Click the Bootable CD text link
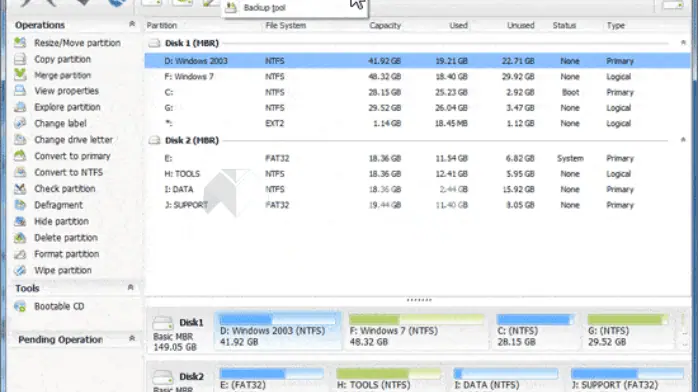The height and width of the screenshot is (392, 698). 59,306
